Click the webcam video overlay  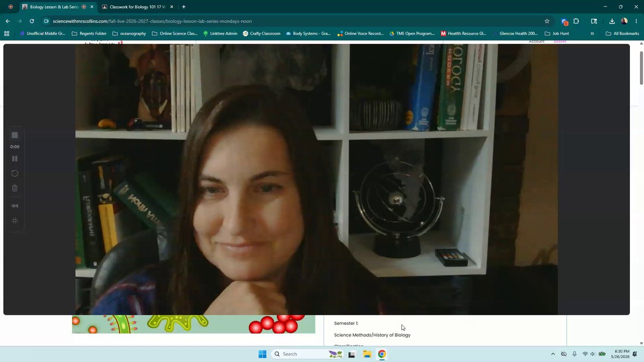tap(316, 179)
